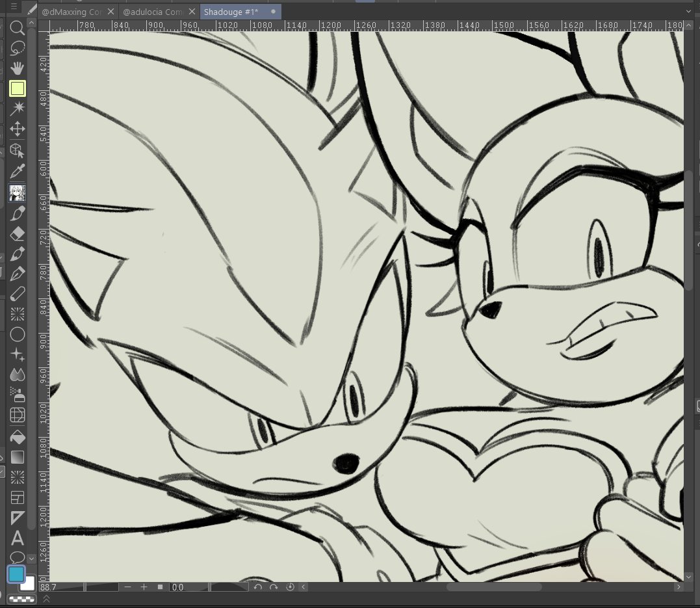The height and width of the screenshot is (608, 700).
Task: Click the vertical canvas scrollbar thumb
Action: coord(688,230)
